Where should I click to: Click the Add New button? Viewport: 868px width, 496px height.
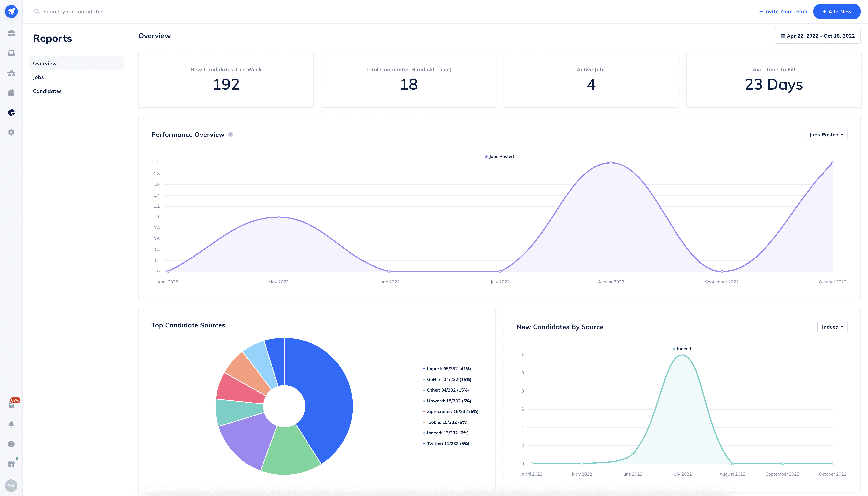click(x=837, y=11)
